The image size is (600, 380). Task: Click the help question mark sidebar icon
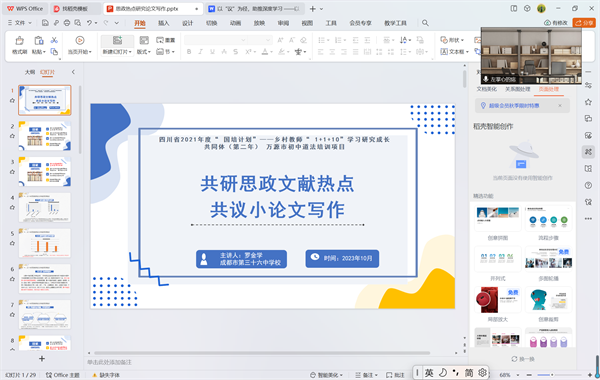tap(588, 185)
